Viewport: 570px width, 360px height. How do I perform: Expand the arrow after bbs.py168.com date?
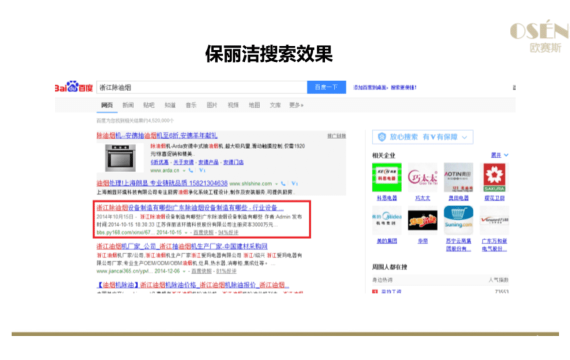pyautogui.click(x=186, y=233)
